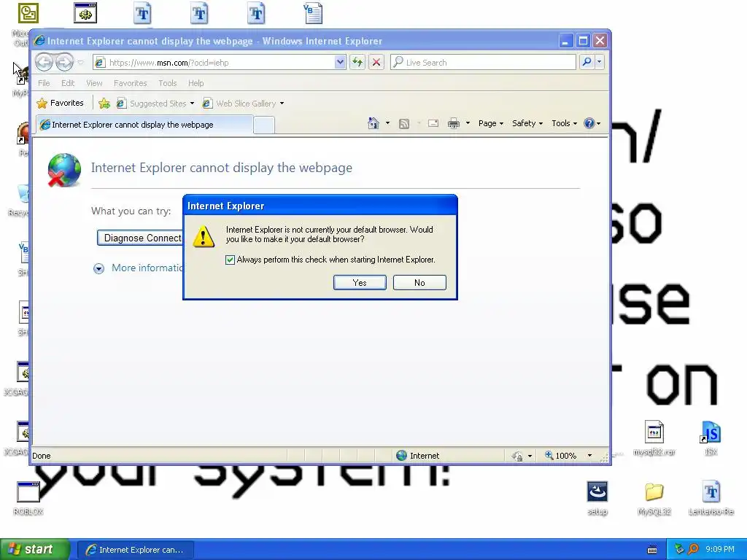This screenshot has height=560, width=747.
Task: Click the Back navigation arrow
Action: coord(44,63)
